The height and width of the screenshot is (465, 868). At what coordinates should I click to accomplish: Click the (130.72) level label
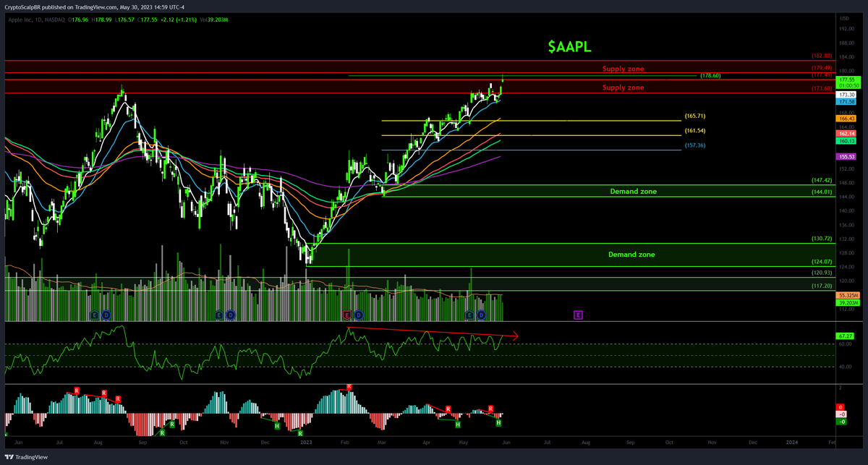(x=822, y=239)
